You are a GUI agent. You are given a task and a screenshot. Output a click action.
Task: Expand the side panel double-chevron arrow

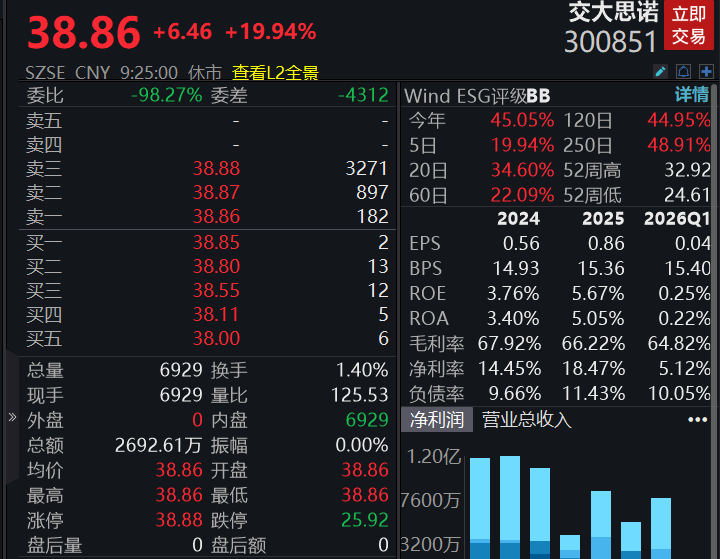(12, 417)
